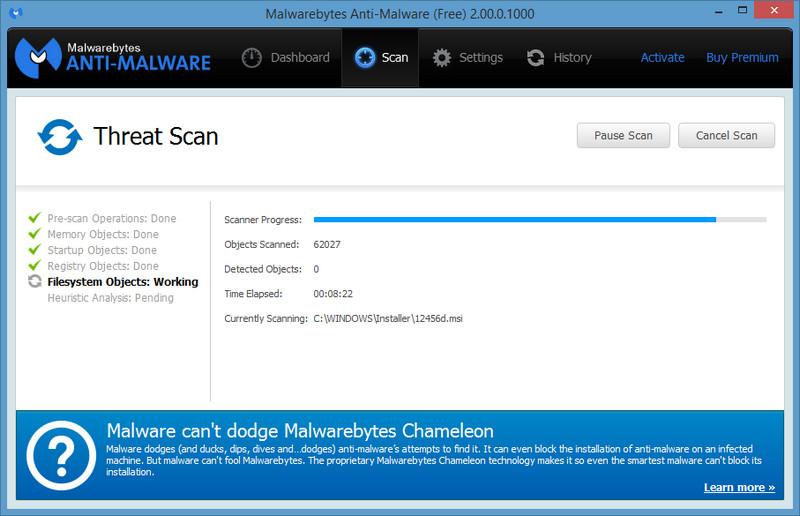Follow the Learn more link
800x516 pixels.
click(739, 487)
